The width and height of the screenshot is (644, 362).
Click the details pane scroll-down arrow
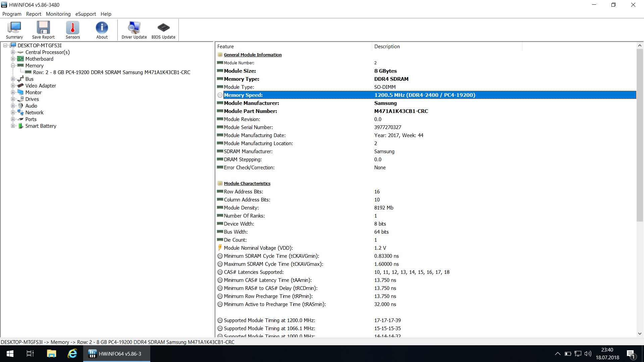(x=639, y=334)
